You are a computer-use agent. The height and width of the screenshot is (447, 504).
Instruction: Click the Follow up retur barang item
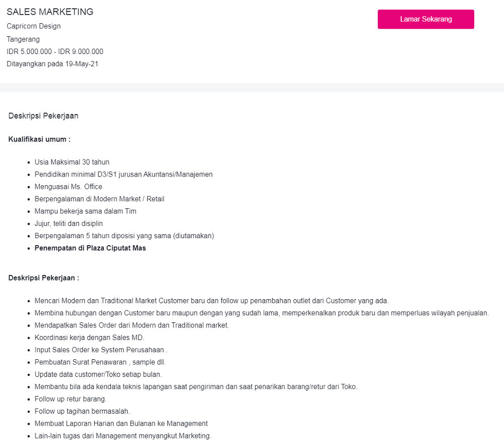pyautogui.click(x=71, y=399)
